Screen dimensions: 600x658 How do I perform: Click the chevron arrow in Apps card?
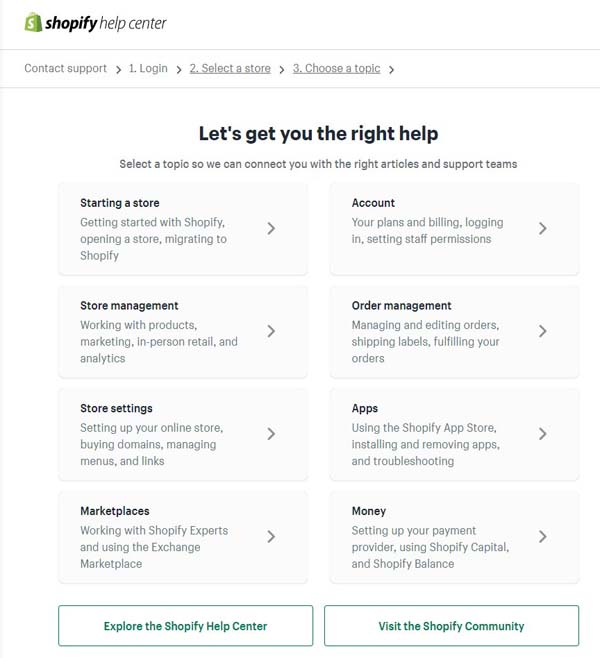(x=543, y=433)
